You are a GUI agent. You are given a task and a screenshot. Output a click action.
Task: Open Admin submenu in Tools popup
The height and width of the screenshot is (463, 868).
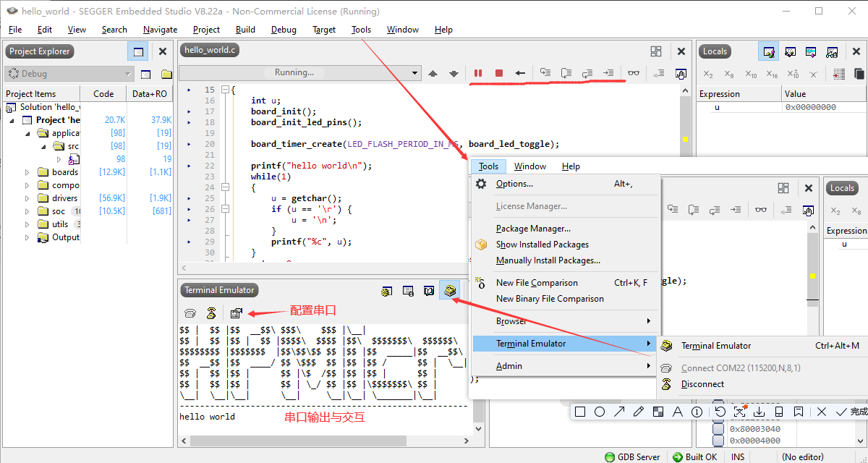[x=565, y=366]
